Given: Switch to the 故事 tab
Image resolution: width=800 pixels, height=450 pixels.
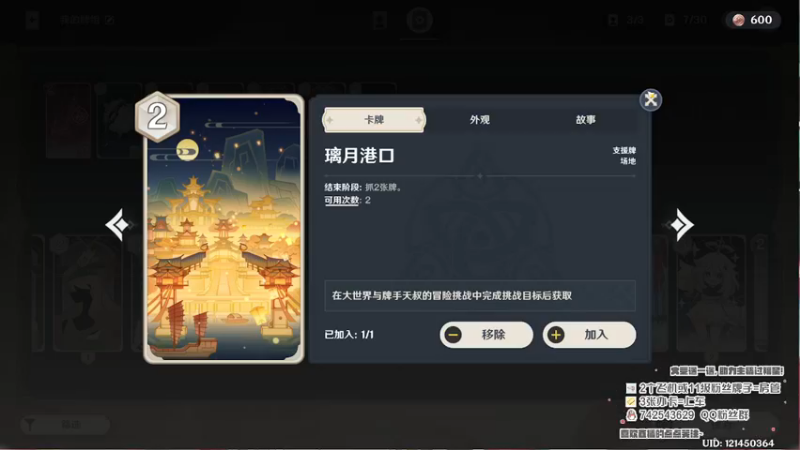Looking at the screenshot, I should [585, 120].
